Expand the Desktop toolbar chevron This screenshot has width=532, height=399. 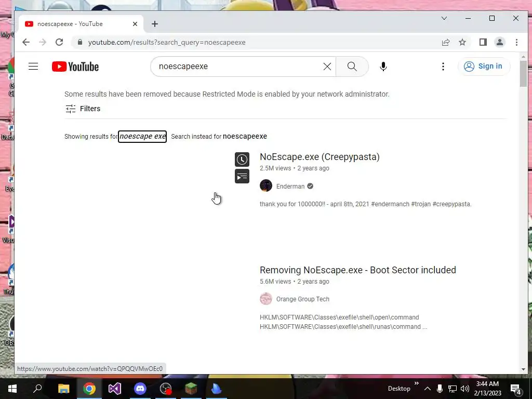[416, 383]
